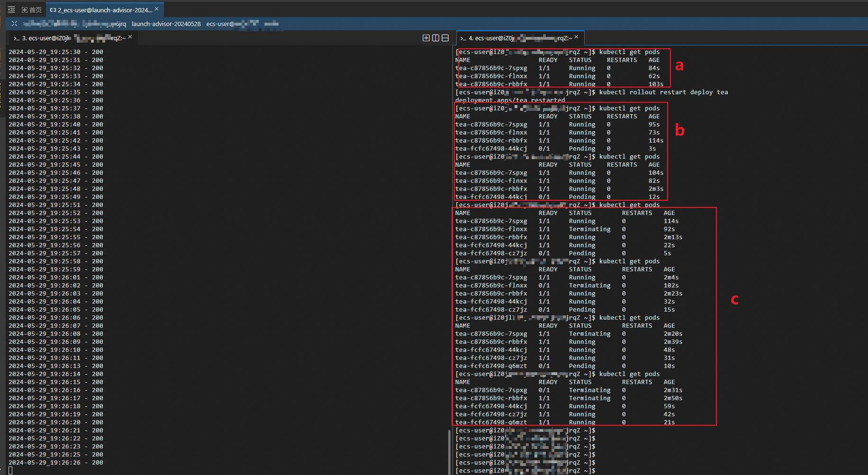Click the kubectl rollout restart deploy tea line
This screenshot has width=868, height=475.
(663, 92)
